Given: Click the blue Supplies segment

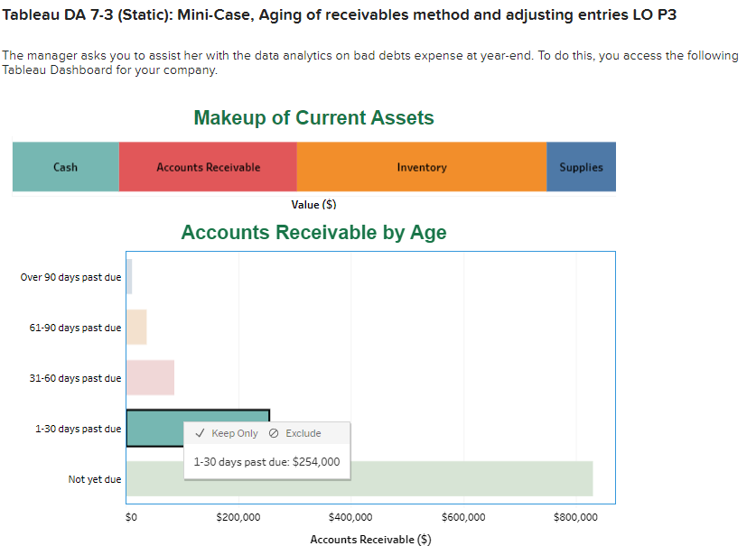Looking at the screenshot, I should (x=582, y=167).
